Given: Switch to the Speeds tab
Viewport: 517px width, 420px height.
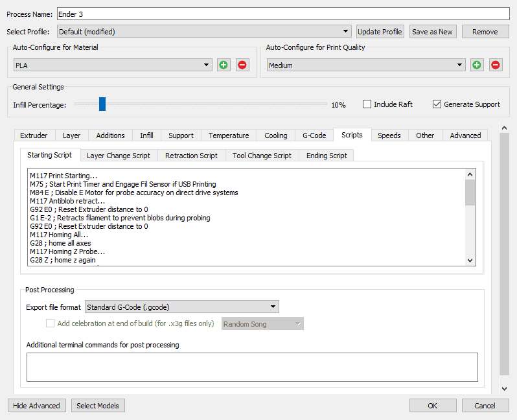Looking at the screenshot, I should 389,135.
